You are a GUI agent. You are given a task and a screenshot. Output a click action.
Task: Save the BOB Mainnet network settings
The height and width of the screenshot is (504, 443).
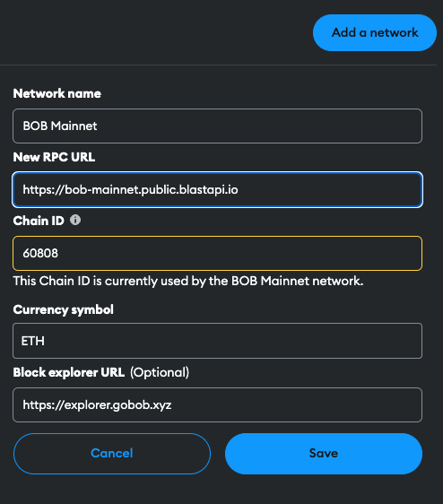tap(324, 453)
